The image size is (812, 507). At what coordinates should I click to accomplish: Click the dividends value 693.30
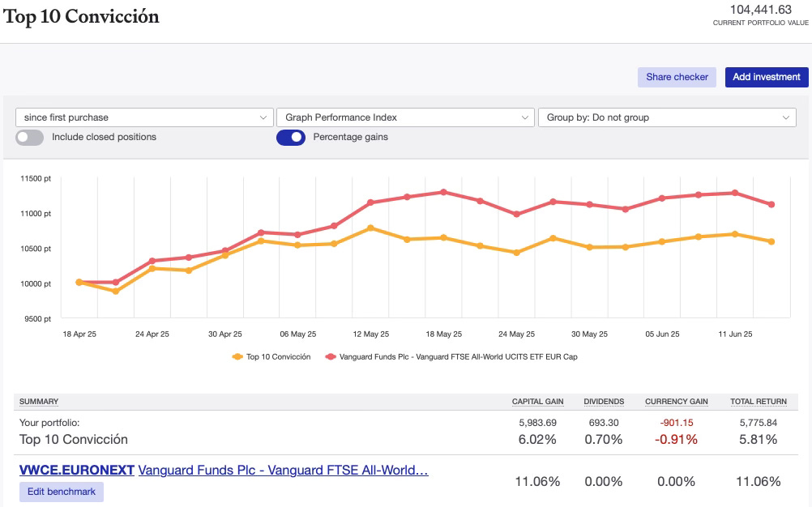click(x=604, y=423)
